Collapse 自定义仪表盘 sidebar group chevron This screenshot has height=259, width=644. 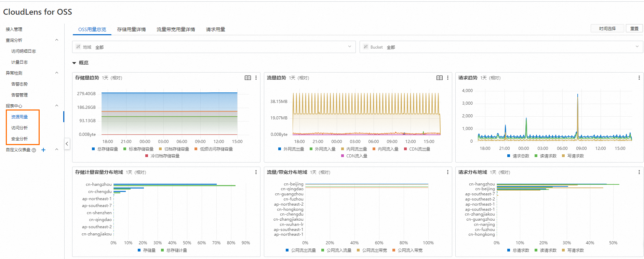tap(57, 150)
